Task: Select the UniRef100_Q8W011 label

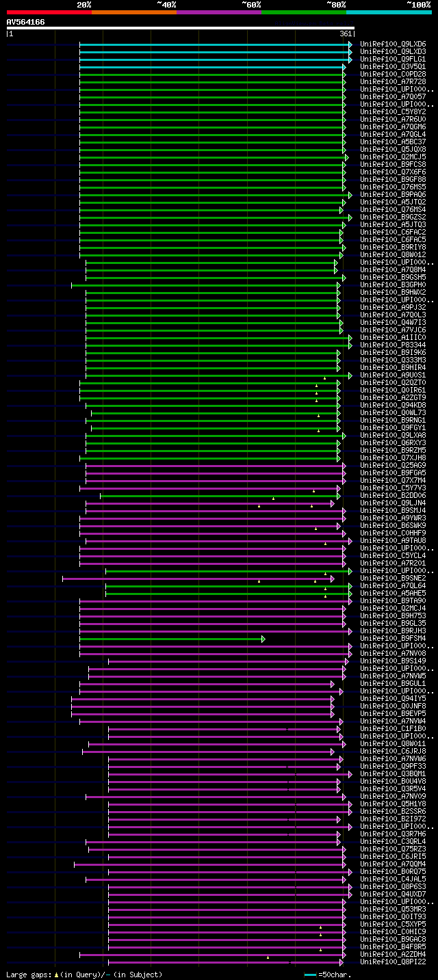Action: pos(393,744)
